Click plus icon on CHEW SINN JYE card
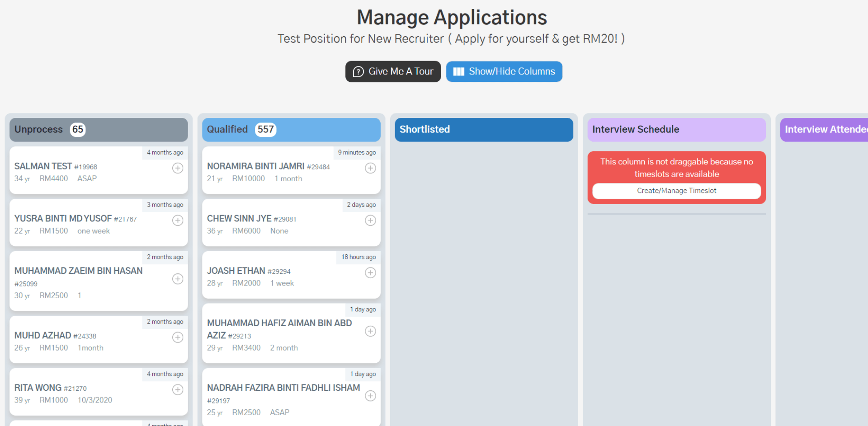Image resolution: width=868 pixels, height=426 pixels. coord(370,220)
